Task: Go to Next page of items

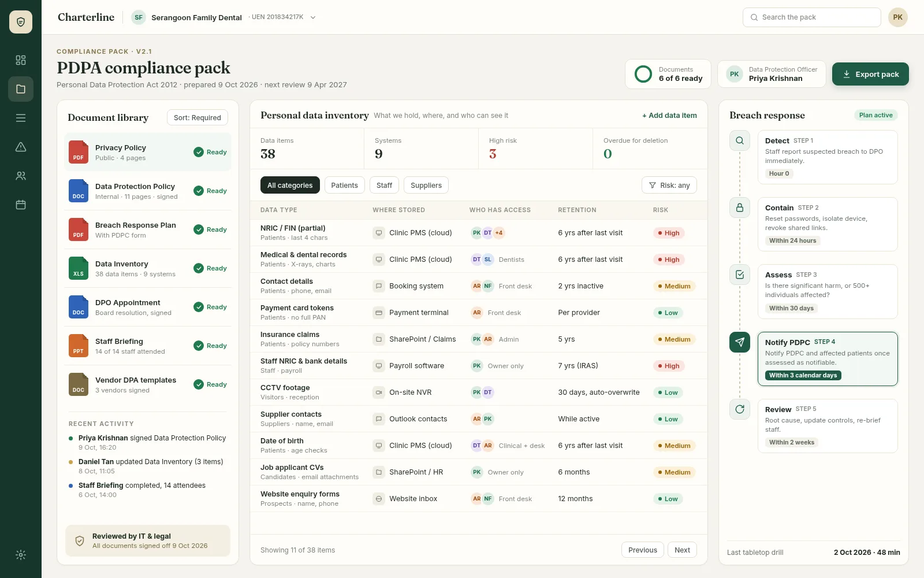Action: click(x=682, y=550)
